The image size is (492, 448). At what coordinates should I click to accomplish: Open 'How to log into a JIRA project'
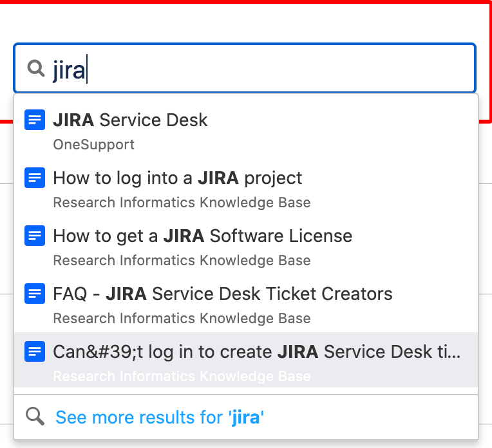click(178, 178)
